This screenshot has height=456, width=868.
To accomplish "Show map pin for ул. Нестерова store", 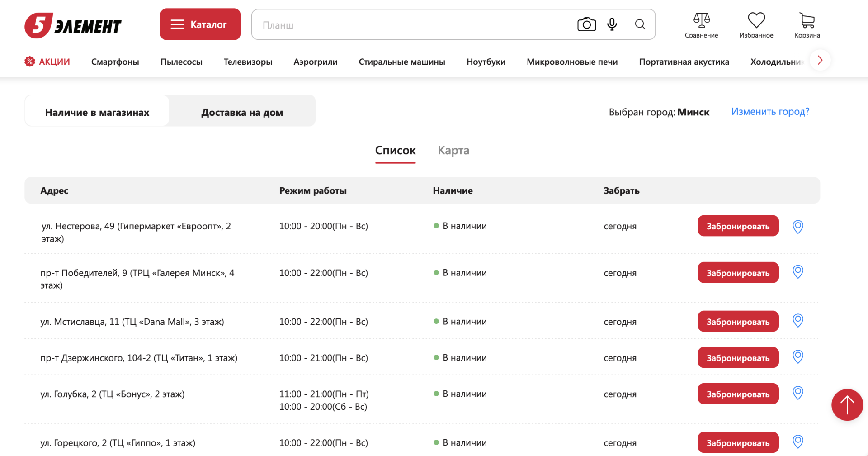I will click(x=798, y=227).
